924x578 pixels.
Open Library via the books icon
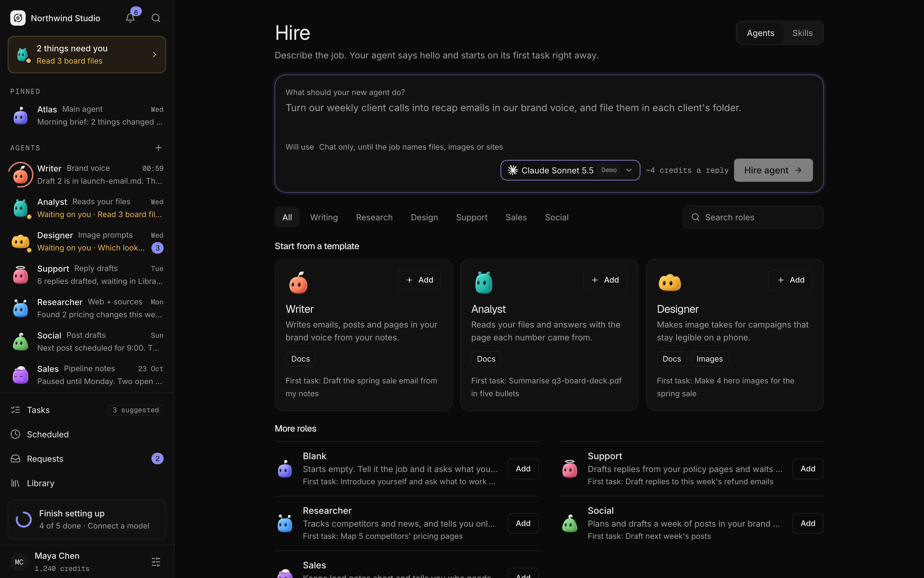tap(15, 483)
